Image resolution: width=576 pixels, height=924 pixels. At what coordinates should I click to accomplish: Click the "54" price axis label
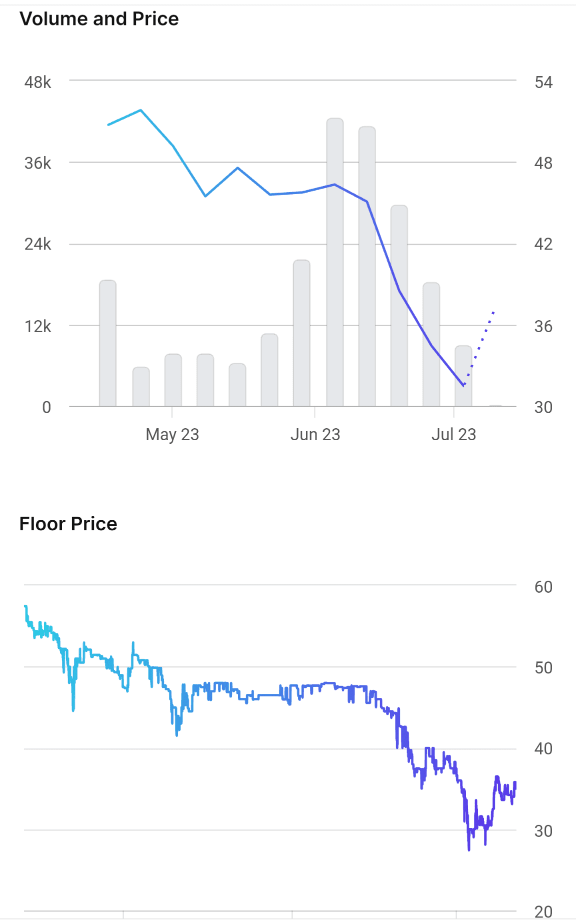[543, 82]
